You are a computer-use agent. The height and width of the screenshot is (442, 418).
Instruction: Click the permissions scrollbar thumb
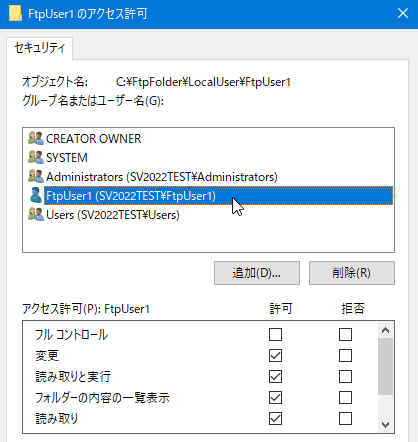click(x=386, y=367)
